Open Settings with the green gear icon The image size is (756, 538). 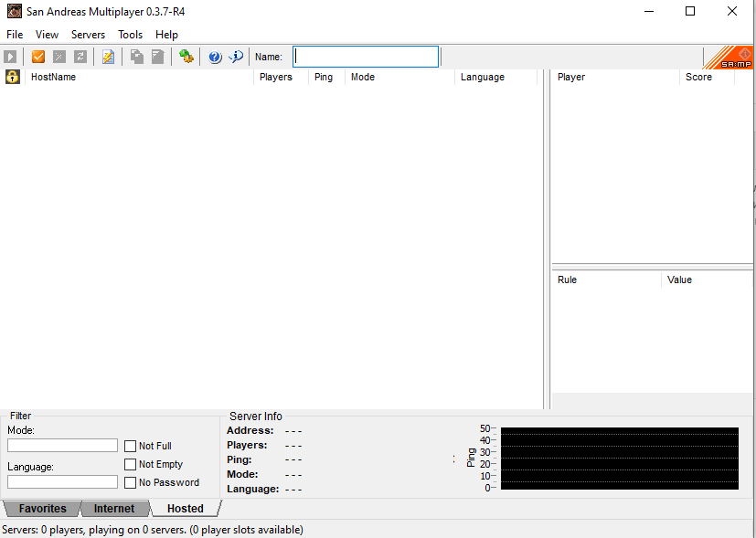point(186,57)
